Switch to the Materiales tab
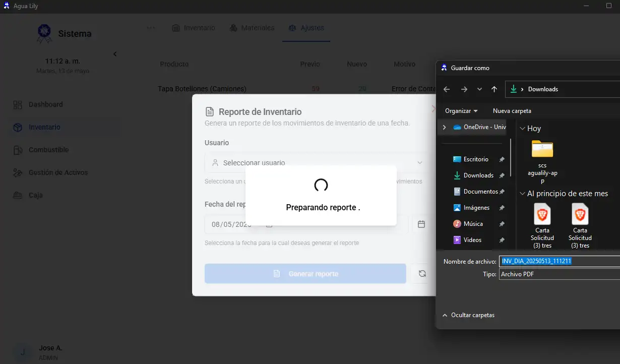Screen dimensions: 620x364 (x=252, y=28)
